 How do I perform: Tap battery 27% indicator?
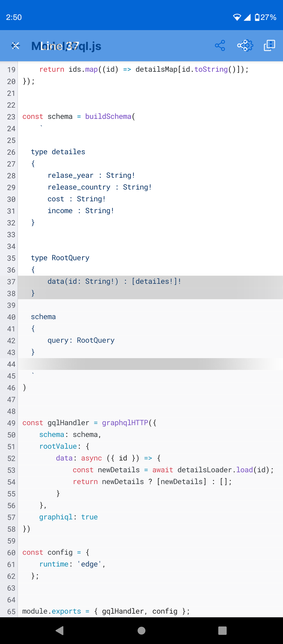point(266,17)
